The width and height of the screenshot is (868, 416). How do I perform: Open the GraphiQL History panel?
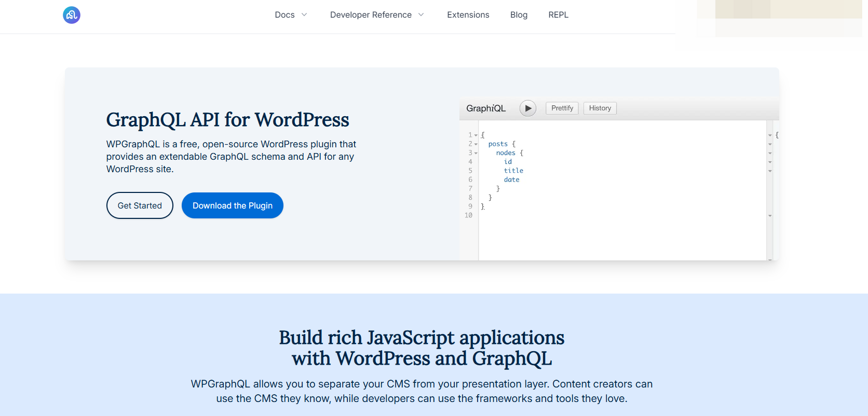pos(600,108)
